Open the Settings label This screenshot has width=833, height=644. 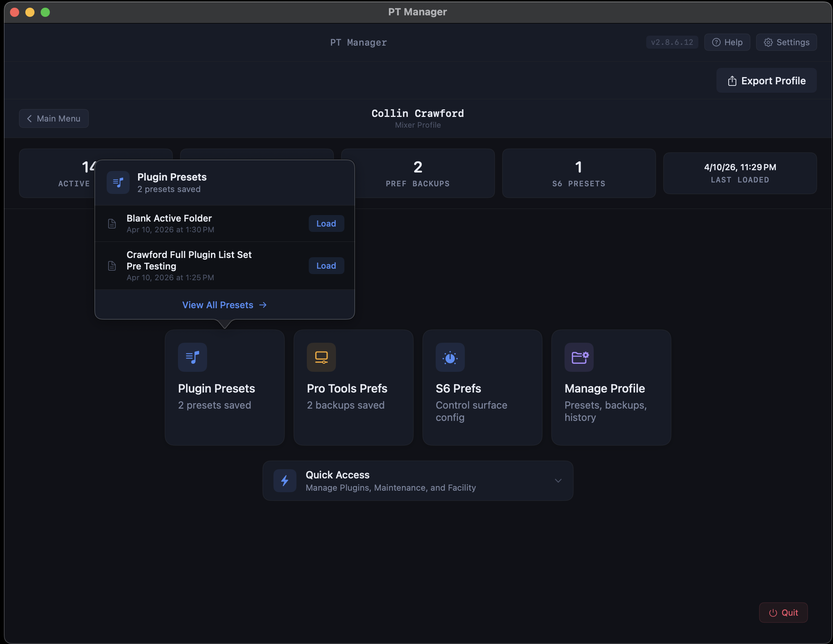click(x=793, y=43)
